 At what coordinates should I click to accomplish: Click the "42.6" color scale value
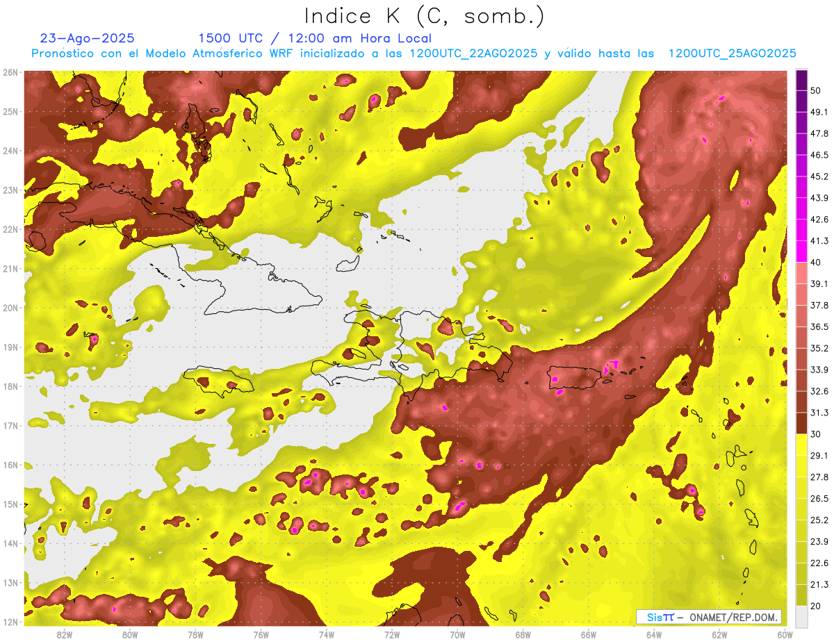(x=819, y=220)
